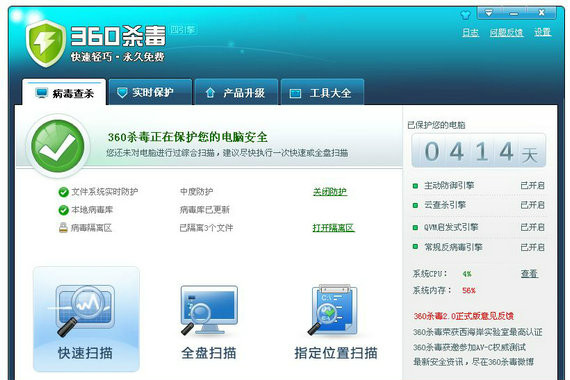Open the skin (shirt) icon in title bar

(x=465, y=15)
